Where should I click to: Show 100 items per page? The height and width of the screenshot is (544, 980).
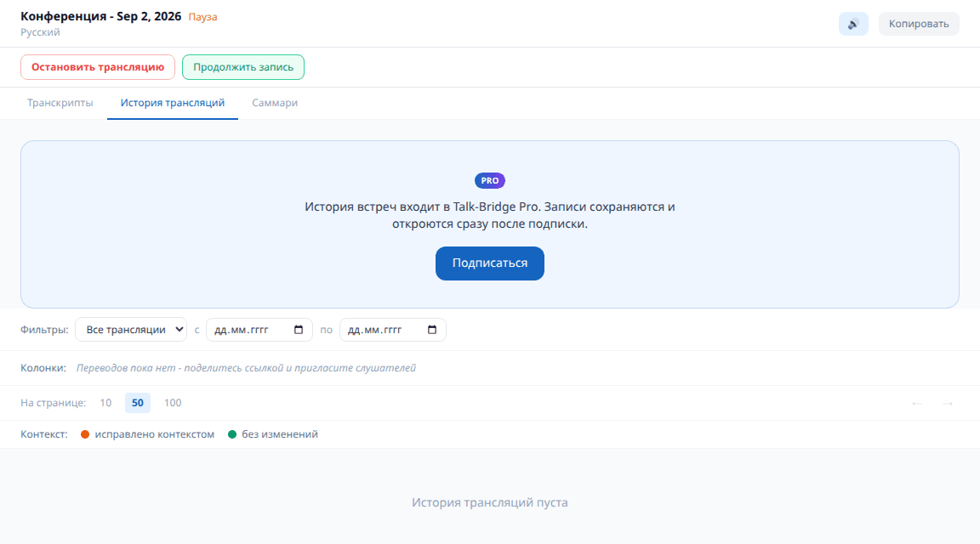click(x=173, y=403)
